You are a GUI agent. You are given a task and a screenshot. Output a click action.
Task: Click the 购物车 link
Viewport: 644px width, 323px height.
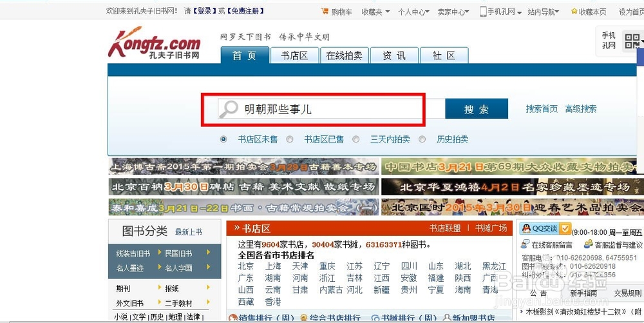pyautogui.click(x=341, y=12)
